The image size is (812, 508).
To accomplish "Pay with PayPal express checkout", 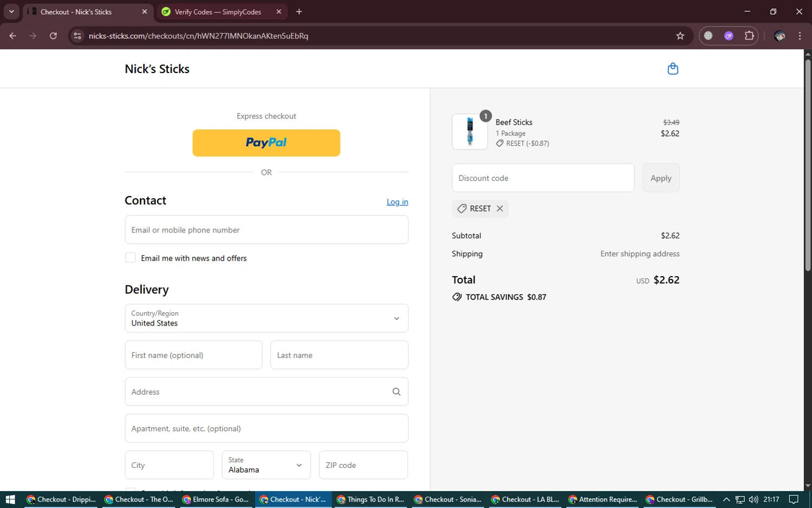I will coord(266,143).
